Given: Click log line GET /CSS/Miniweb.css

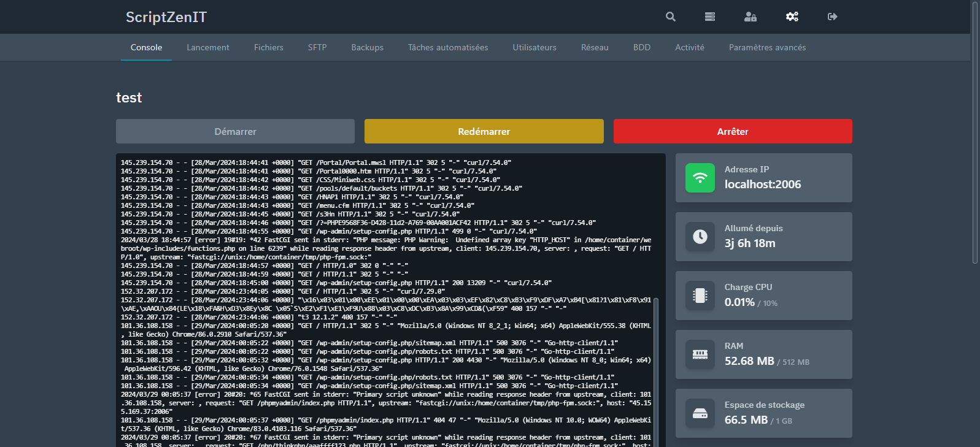Looking at the screenshot, I should tap(311, 180).
